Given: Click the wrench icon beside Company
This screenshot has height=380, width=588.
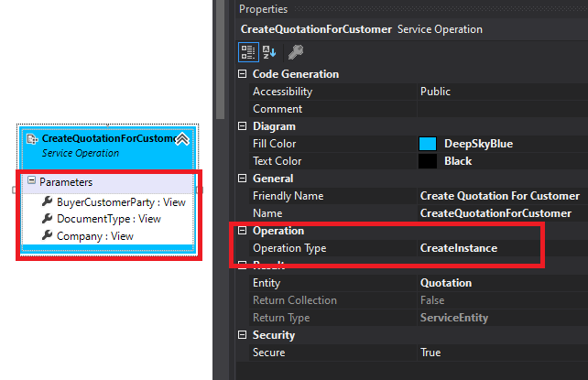Looking at the screenshot, I should [47, 235].
